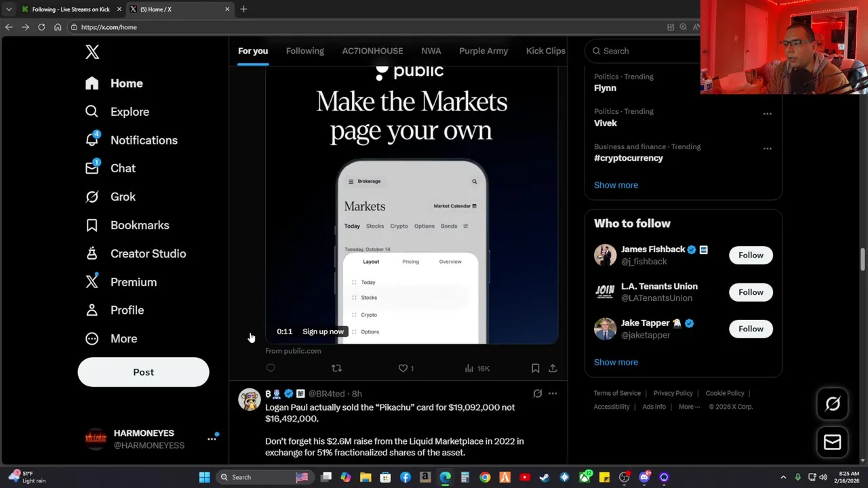Bookmark the public.com ad post
Screen dimensions: 868x488
coord(535,368)
